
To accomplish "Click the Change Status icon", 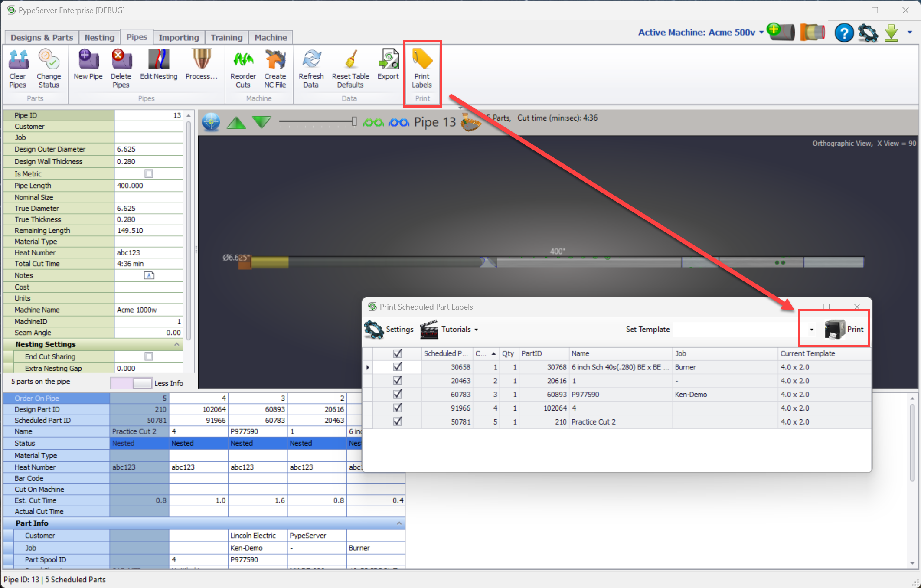I will (x=49, y=67).
